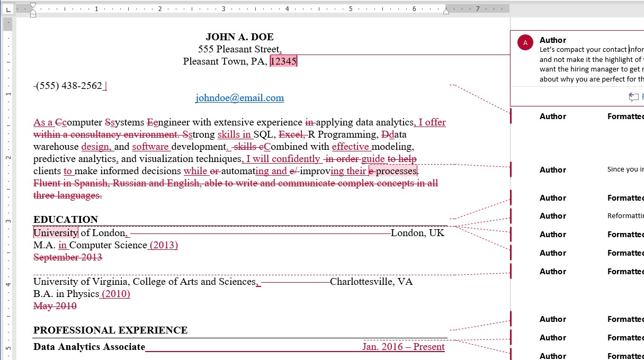The height and width of the screenshot is (360, 644).
Task: Click the inserted date (2013) after Computer Science
Action: [163, 245]
